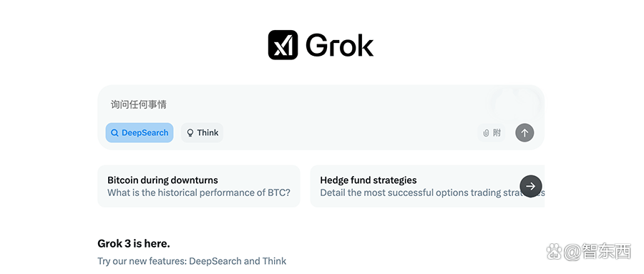Click the options trading strategies description
The height and width of the screenshot is (274, 644).
(432, 192)
